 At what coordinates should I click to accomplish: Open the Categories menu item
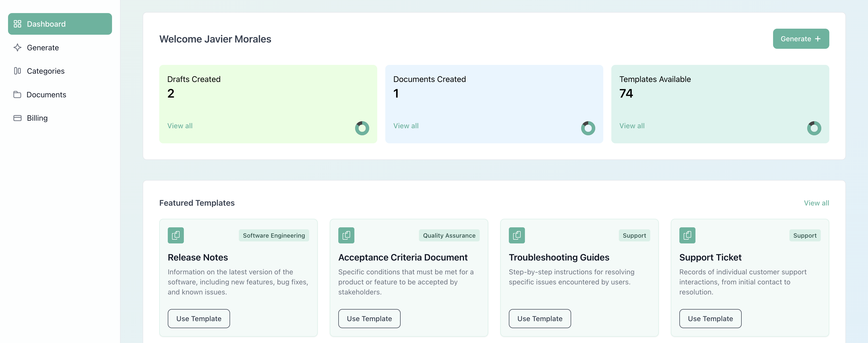(x=45, y=71)
